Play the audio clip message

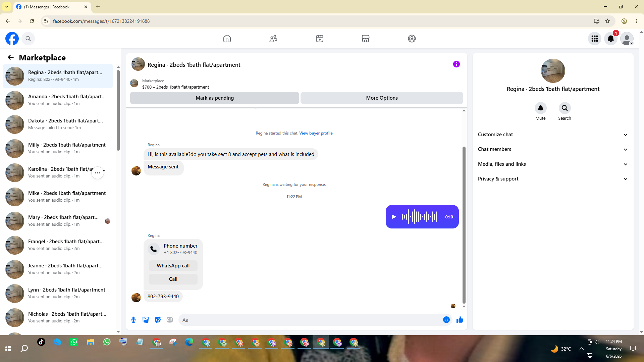click(394, 217)
